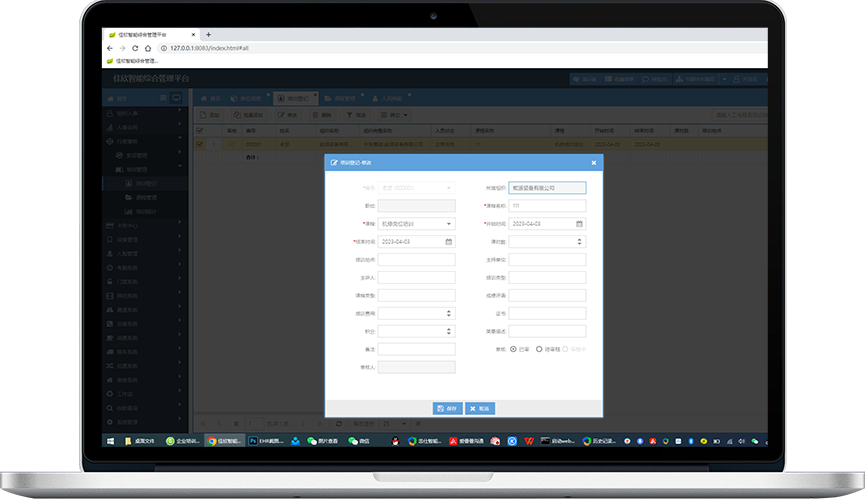Expand the 课程 dropdown in the dialog
The height and width of the screenshot is (499, 865).
449,224
